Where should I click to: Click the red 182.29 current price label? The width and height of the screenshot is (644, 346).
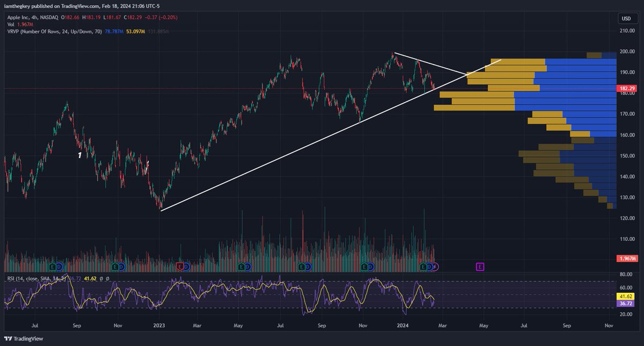coord(627,88)
